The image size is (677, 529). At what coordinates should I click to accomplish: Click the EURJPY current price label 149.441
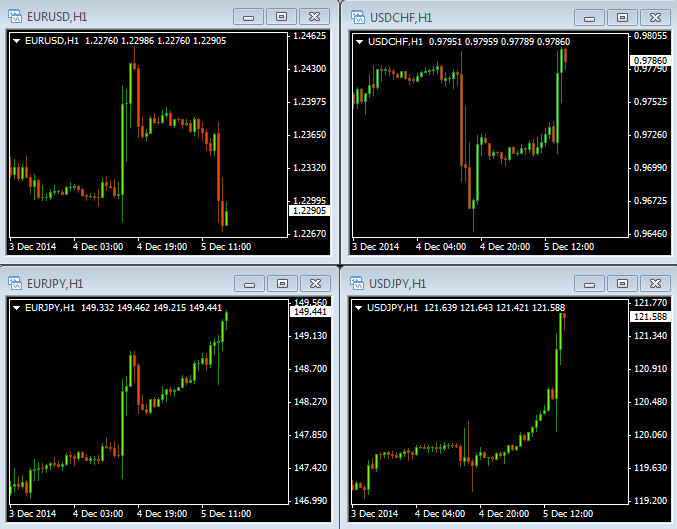pos(310,312)
